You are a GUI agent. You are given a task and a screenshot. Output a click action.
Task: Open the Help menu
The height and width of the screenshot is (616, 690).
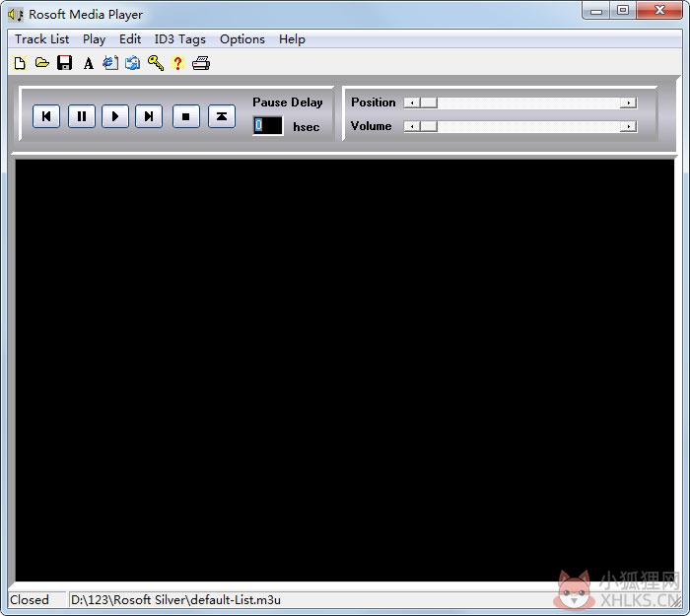pyautogui.click(x=292, y=39)
